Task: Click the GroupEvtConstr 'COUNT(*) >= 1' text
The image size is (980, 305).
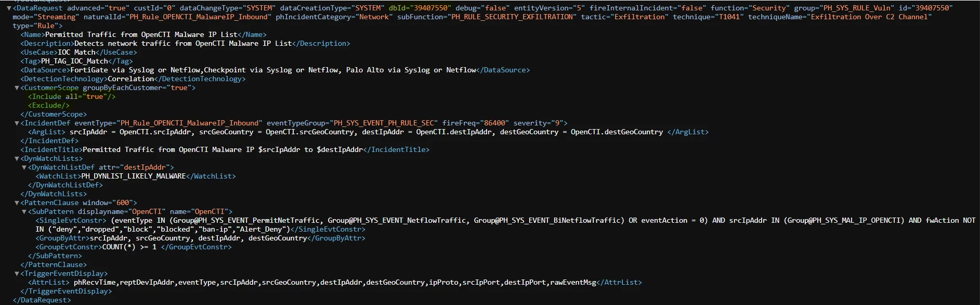Action: [129, 247]
